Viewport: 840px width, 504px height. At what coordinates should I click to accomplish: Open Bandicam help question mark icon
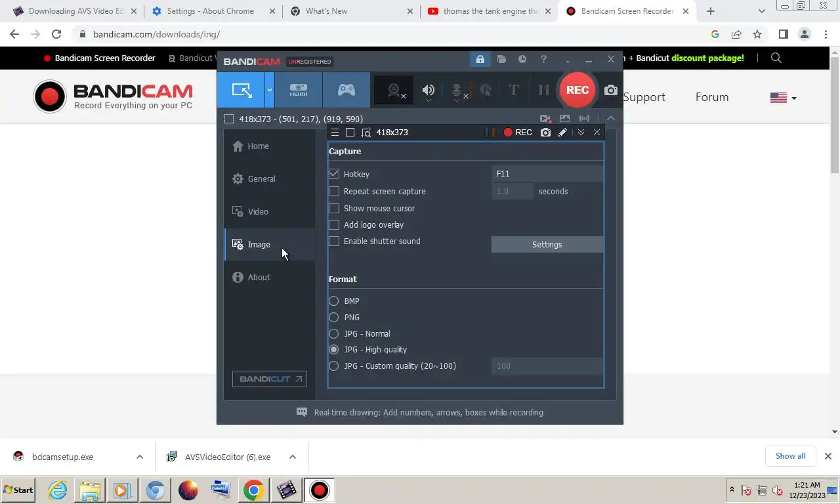pyautogui.click(x=543, y=59)
